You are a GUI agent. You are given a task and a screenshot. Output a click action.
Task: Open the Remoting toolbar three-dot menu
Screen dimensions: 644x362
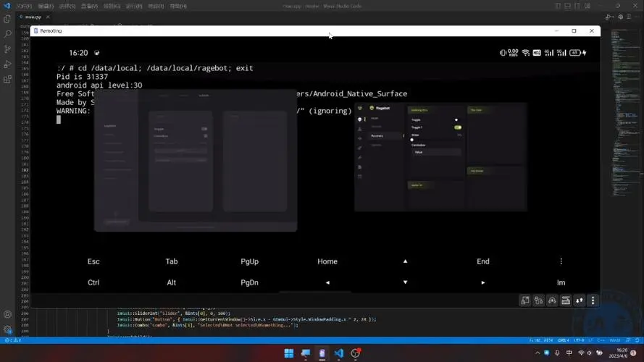point(593,301)
